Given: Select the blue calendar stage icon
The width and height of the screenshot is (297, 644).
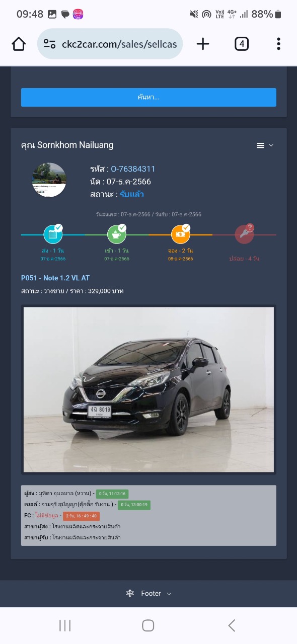Looking at the screenshot, I should (x=53, y=234).
